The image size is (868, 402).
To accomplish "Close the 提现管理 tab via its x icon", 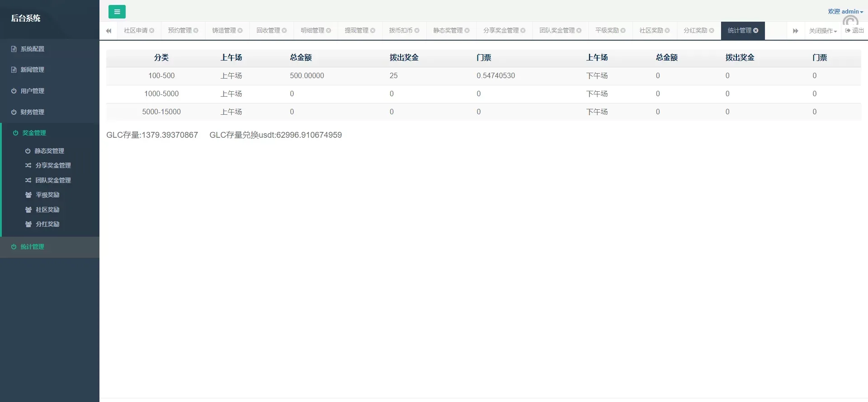I will coord(373,31).
